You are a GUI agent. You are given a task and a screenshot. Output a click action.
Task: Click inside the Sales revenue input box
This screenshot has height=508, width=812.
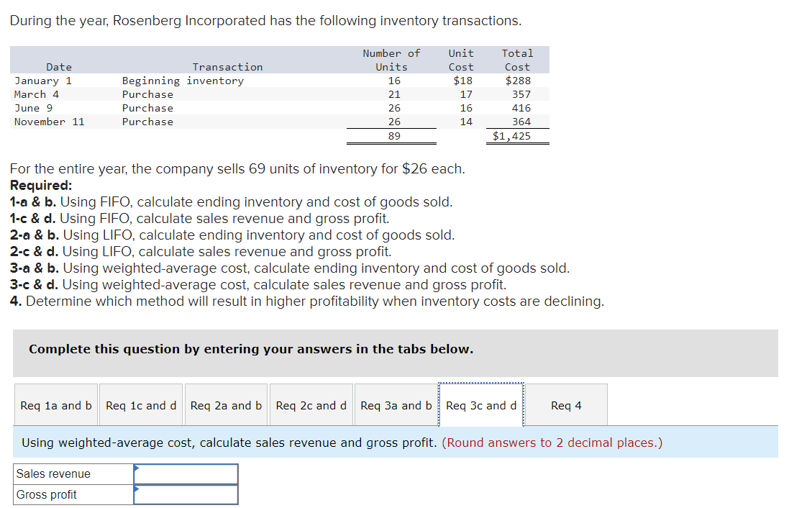tap(188, 473)
